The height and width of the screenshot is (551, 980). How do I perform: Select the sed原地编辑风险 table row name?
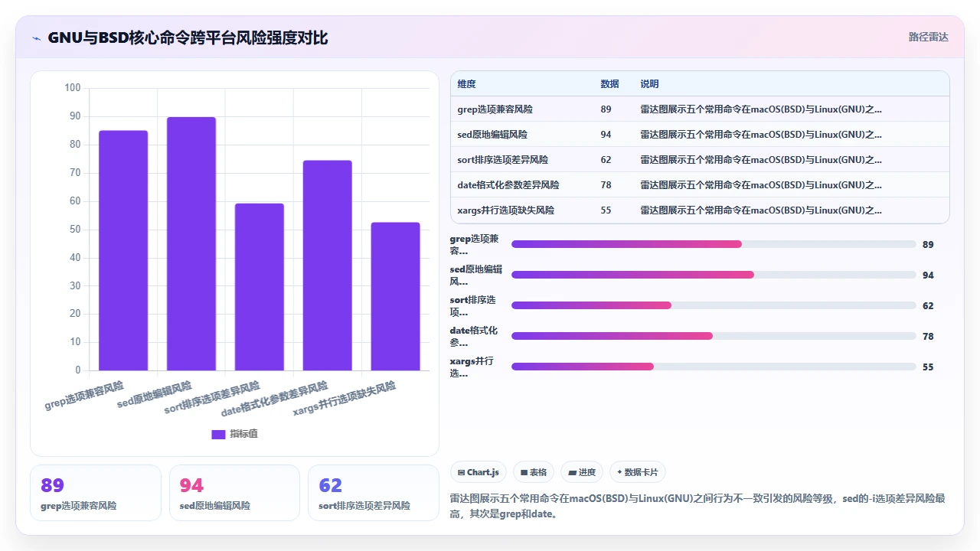pos(492,135)
